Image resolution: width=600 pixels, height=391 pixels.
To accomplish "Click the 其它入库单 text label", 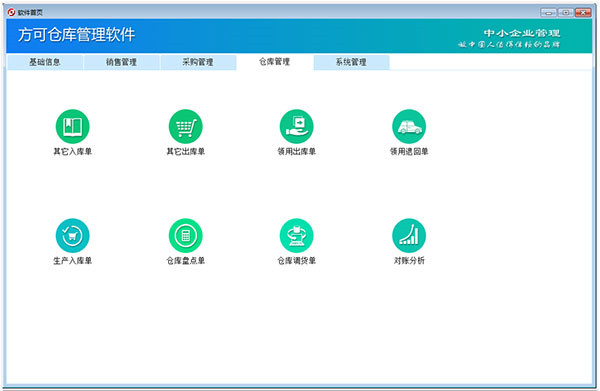I will [72, 152].
